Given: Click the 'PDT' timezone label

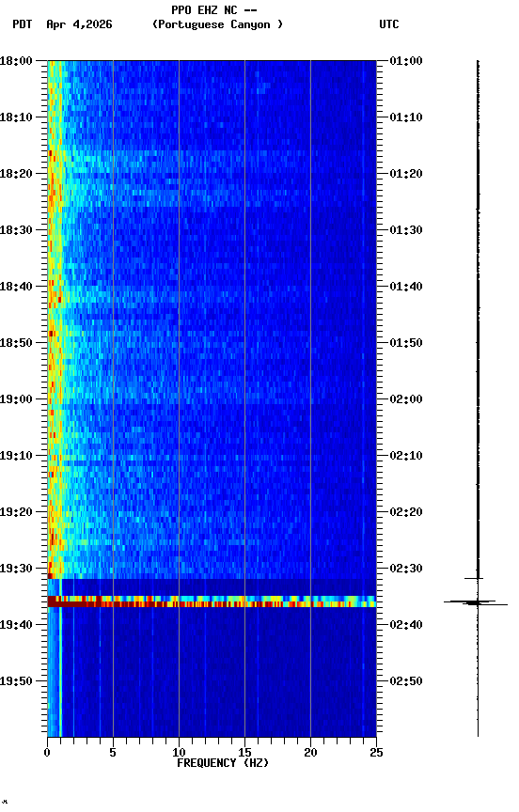Looking at the screenshot, I should (23, 24).
